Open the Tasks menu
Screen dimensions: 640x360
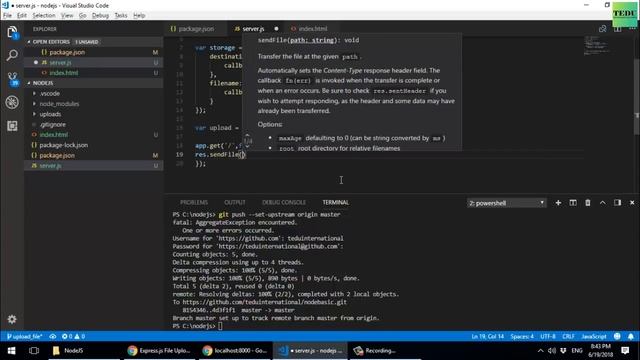120,16
